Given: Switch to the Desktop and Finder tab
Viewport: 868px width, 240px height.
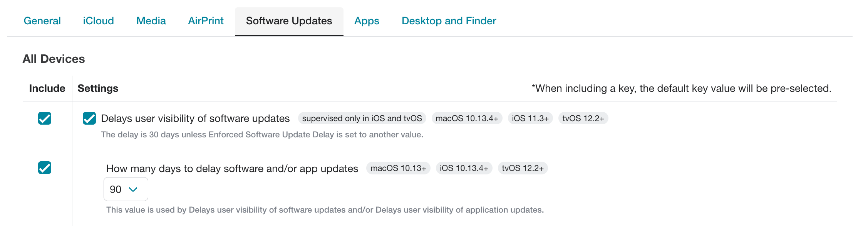Looking at the screenshot, I should [x=449, y=21].
